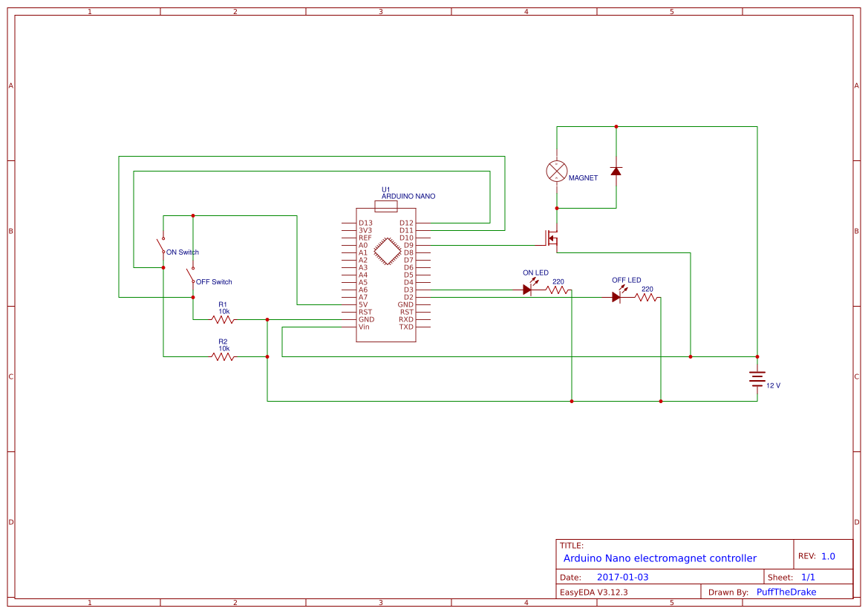Click the MOSFET transistor symbol
The image size is (868, 614).
coord(553,236)
